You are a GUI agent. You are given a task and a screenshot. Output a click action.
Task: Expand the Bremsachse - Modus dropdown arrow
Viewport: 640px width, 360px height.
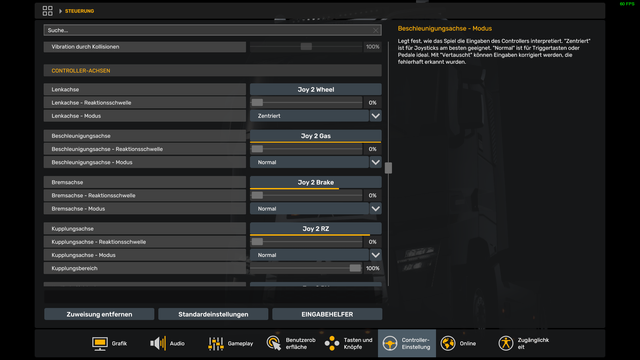[376, 209]
